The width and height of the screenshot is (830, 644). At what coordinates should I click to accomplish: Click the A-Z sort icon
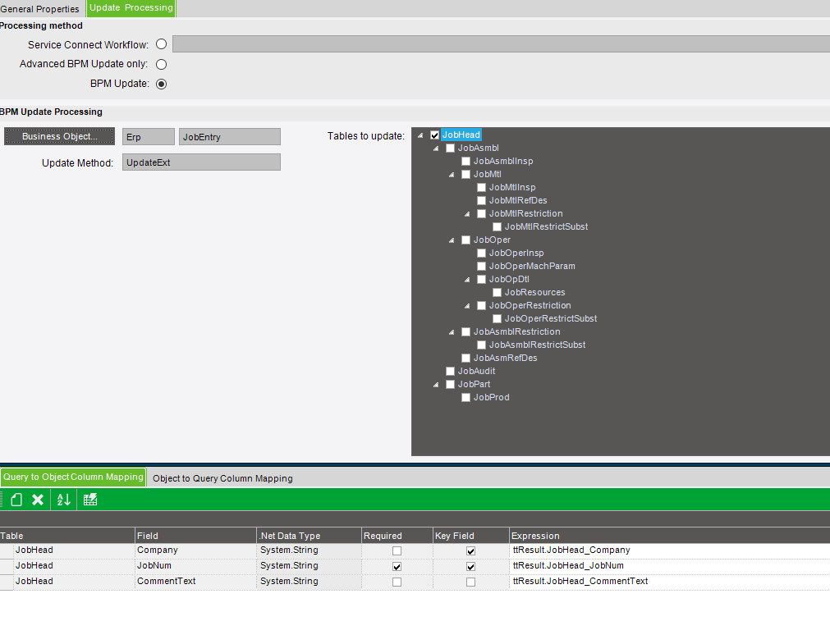[x=64, y=500]
